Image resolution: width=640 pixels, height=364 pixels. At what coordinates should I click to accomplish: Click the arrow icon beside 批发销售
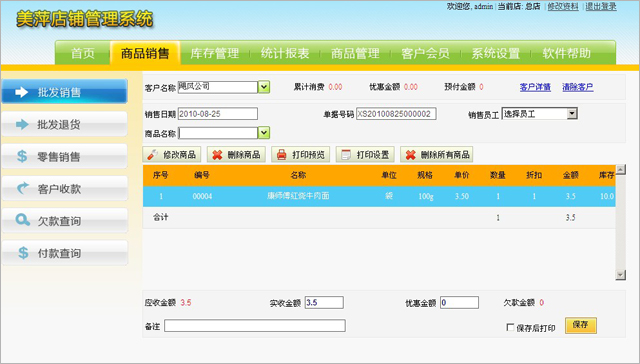click(21, 92)
